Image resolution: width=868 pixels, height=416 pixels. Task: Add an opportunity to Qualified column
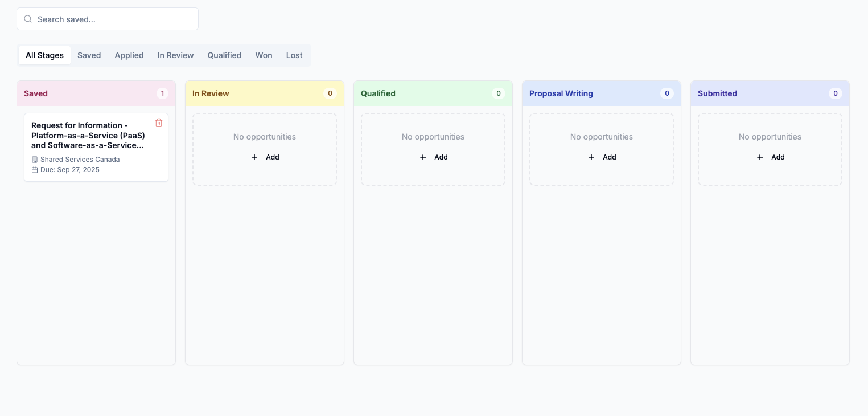coord(433,157)
